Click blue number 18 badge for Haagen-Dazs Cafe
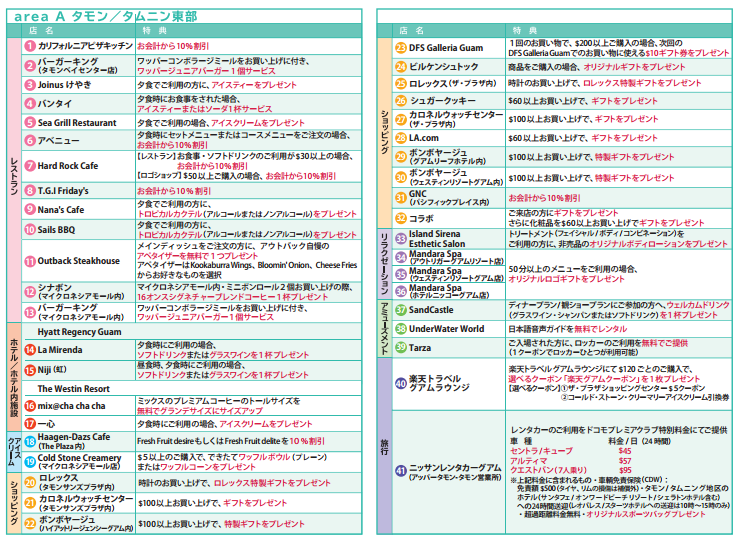The width and height of the screenshot is (739, 539). 30,441
